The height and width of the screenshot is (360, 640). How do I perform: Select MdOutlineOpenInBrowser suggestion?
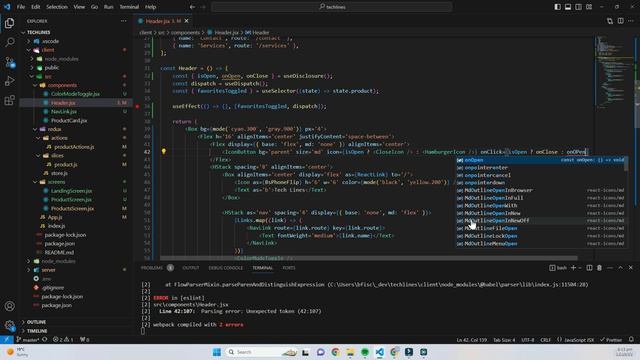[x=540, y=190]
